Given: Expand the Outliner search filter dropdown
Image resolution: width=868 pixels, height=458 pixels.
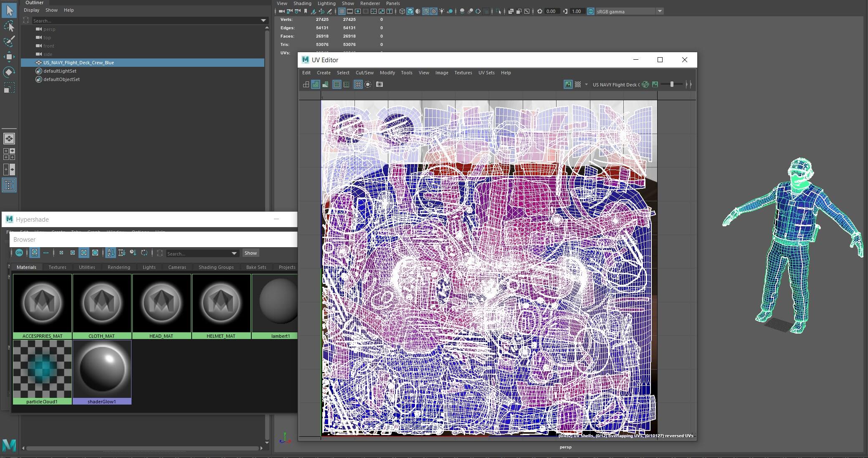Looking at the screenshot, I should click(x=263, y=20).
